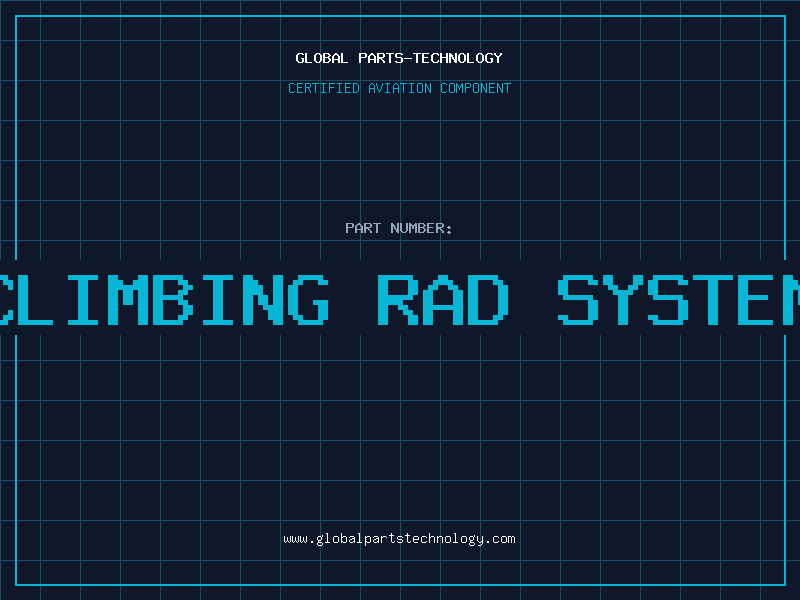Select the CERTIFIED AVIATION COMPONENT subtitle
This screenshot has height=600, width=800.
tap(399, 88)
